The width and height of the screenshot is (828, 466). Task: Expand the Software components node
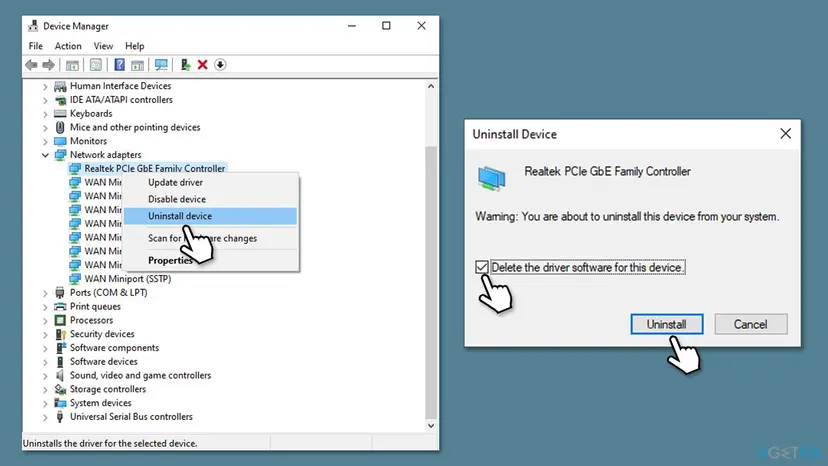[x=45, y=348]
